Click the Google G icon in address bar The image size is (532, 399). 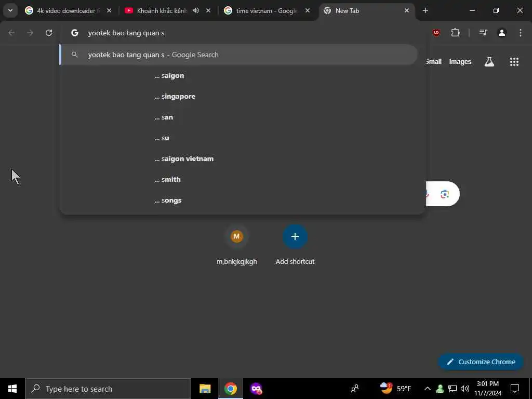pyautogui.click(x=75, y=33)
